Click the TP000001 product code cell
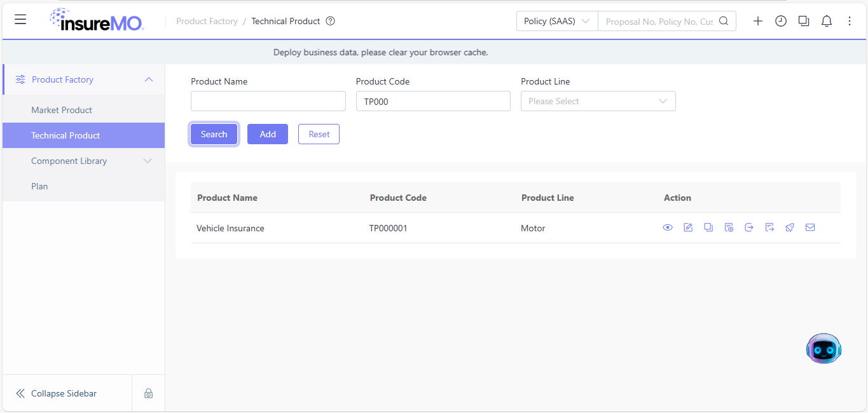This screenshot has width=868, height=413. (388, 228)
